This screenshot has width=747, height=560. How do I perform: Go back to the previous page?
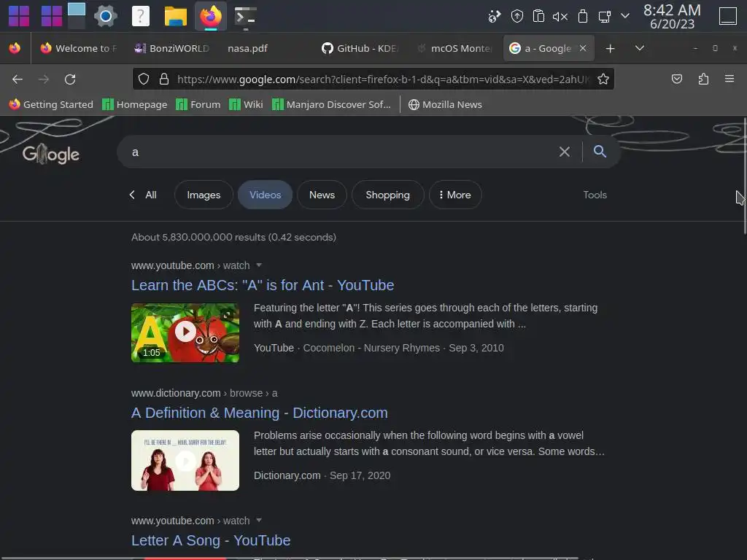(x=18, y=79)
